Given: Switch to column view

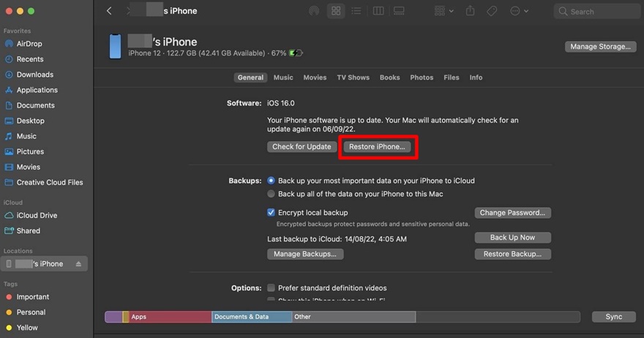Looking at the screenshot, I should (378, 12).
